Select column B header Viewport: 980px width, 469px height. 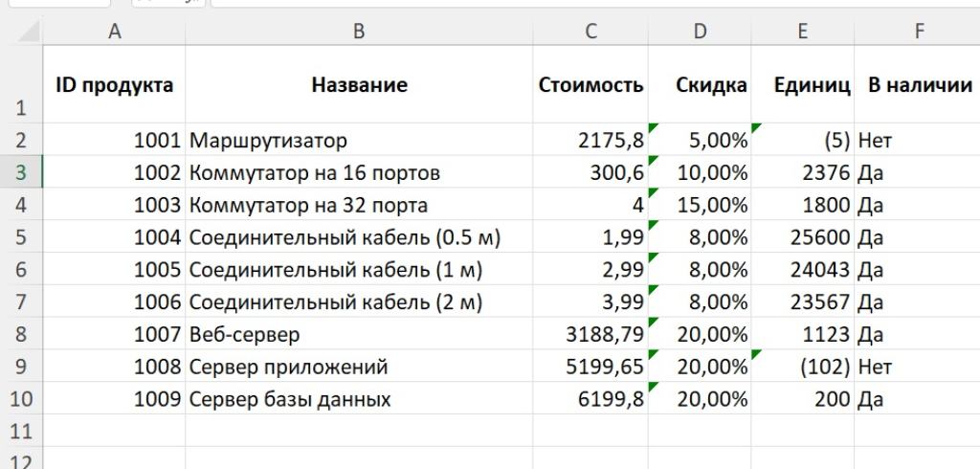point(359,32)
